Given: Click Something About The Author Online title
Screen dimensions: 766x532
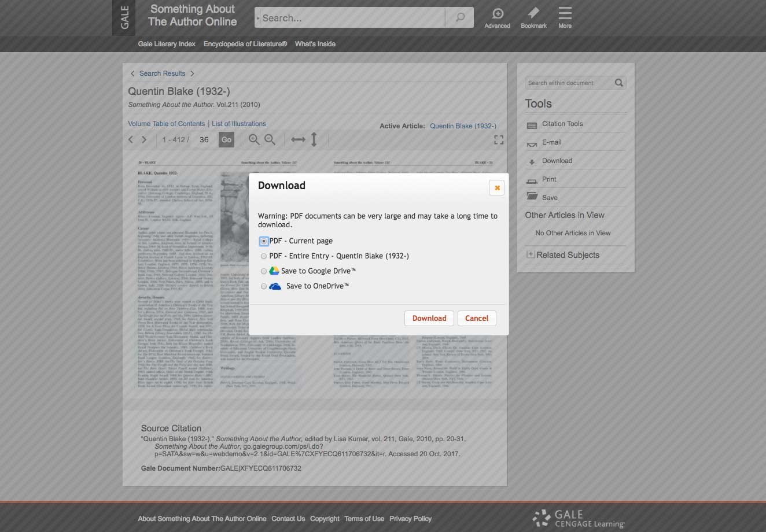Looking at the screenshot, I should [x=192, y=16].
